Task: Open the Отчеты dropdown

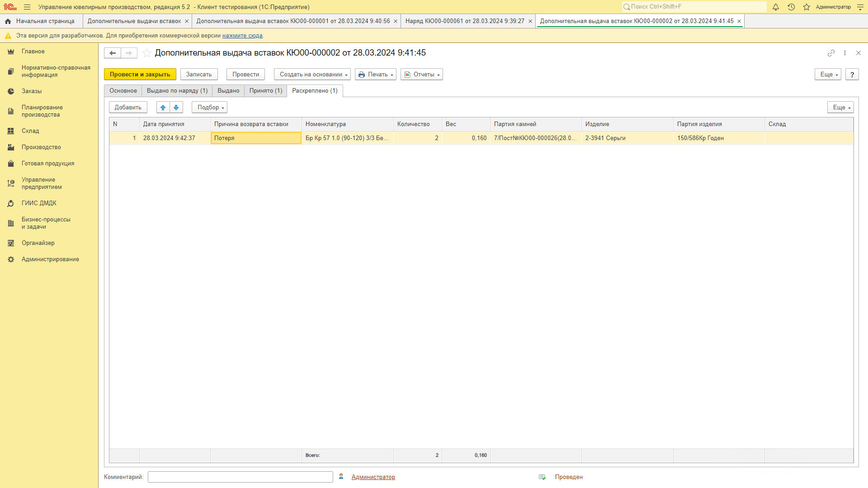Action: pos(422,75)
